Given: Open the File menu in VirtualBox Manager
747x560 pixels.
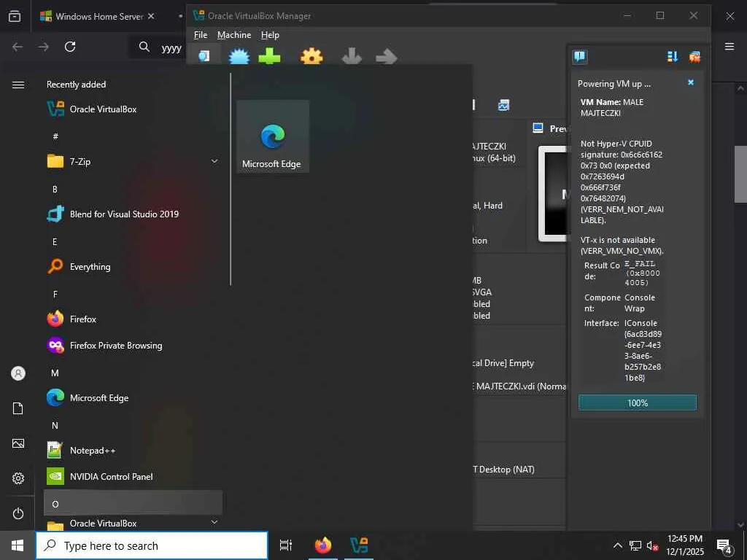Looking at the screenshot, I should 201,35.
